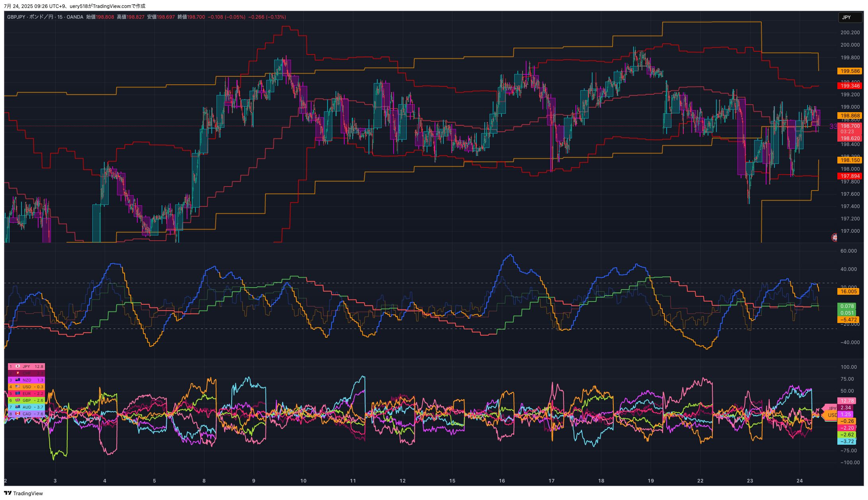Click the Canada flag in currency table

(x=18, y=414)
